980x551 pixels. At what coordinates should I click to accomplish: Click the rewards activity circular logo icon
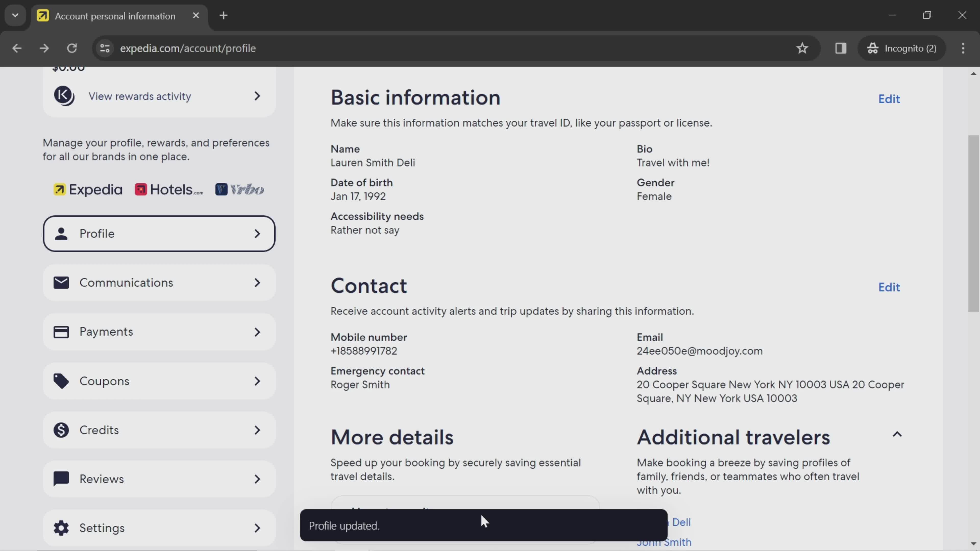(x=64, y=96)
